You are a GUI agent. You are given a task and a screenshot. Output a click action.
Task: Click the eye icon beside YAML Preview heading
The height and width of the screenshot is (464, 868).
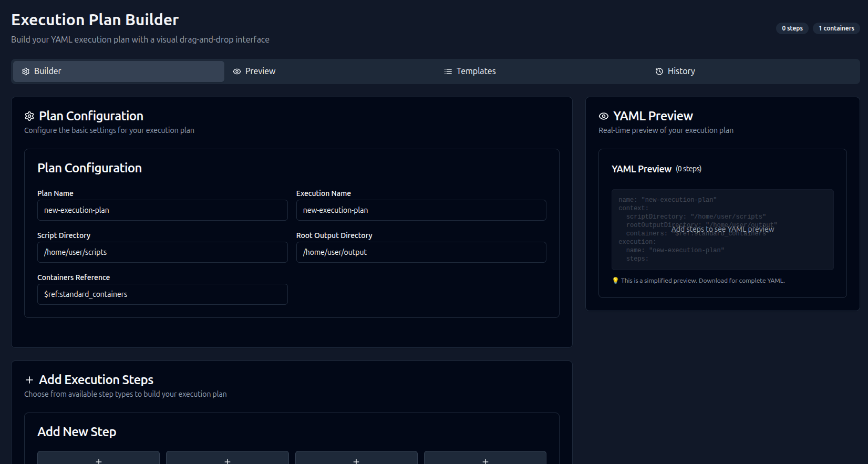pyautogui.click(x=604, y=116)
